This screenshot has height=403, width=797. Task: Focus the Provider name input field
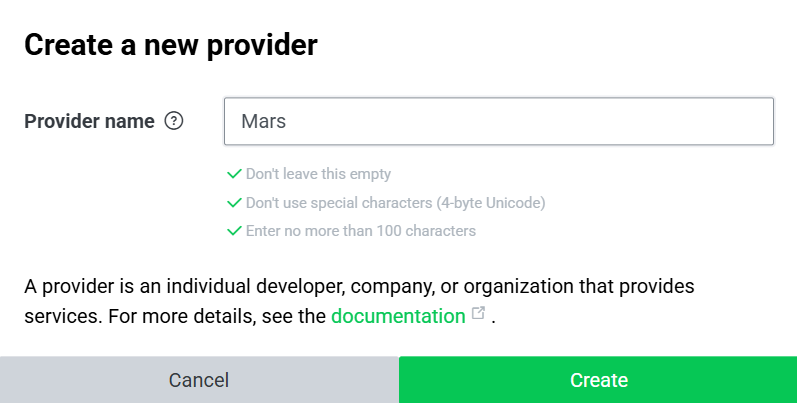(498, 122)
